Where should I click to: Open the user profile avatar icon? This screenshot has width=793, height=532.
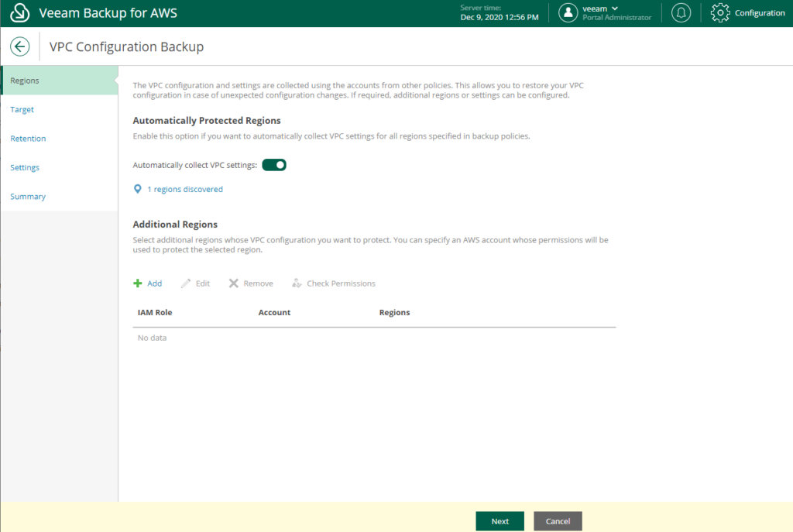click(x=568, y=12)
